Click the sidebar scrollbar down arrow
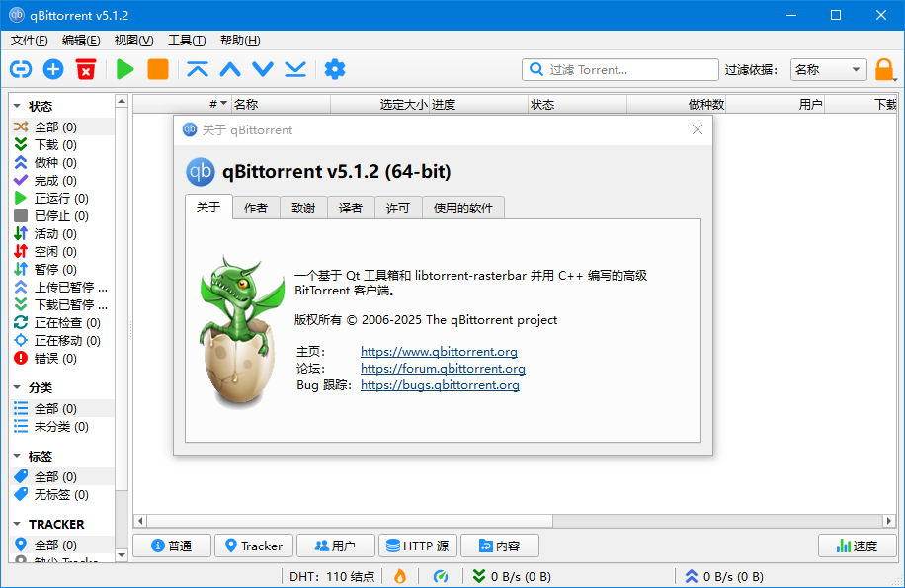This screenshot has width=905, height=588. pos(122,555)
